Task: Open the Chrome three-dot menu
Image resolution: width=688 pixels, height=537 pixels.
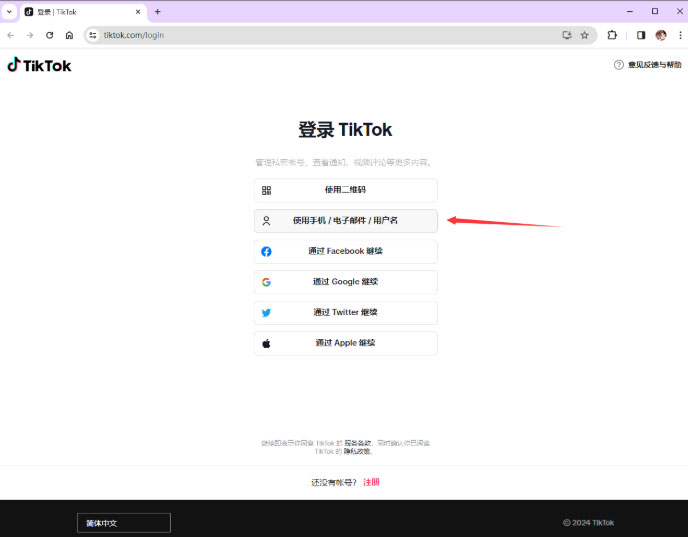Action: point(680,35)
